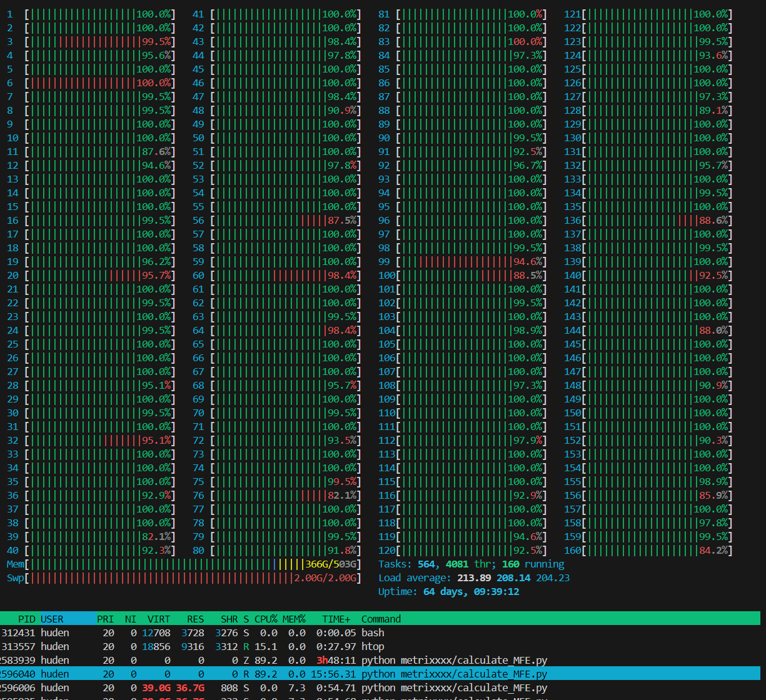Click CPU 120 meter showing 92.5%
The width and height of the screenshot is (766, 700).
pyautogui.click(x=463, y=550)
